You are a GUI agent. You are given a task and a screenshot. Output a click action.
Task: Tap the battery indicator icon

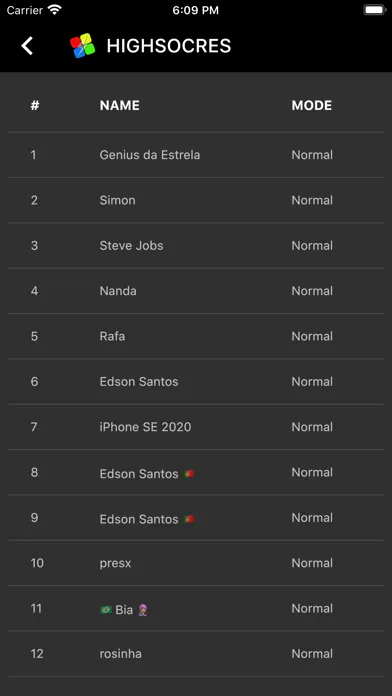click(x=374, y=10)
